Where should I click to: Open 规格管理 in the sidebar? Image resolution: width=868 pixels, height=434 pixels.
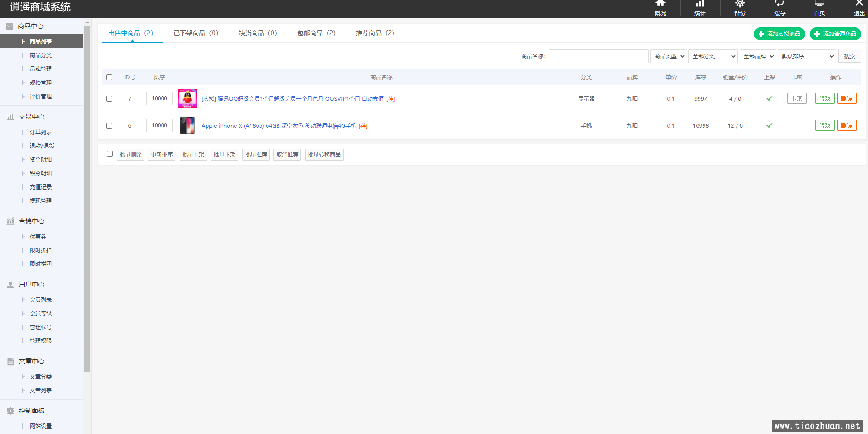point(42,82)
